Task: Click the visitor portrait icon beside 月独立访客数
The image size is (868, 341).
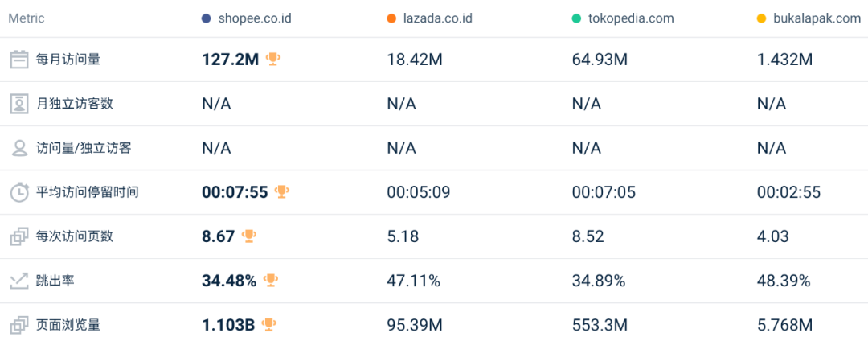Action: click(x=19, y=104)
